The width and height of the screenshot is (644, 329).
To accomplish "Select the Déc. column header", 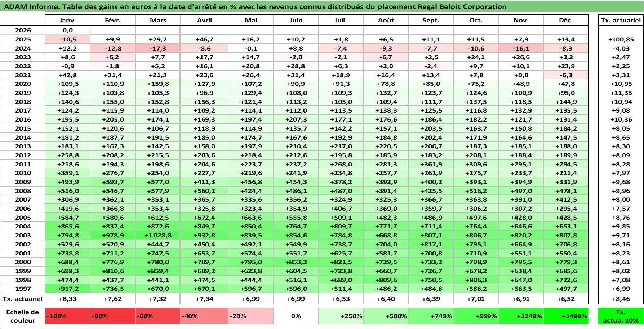I will coord(566,20).
